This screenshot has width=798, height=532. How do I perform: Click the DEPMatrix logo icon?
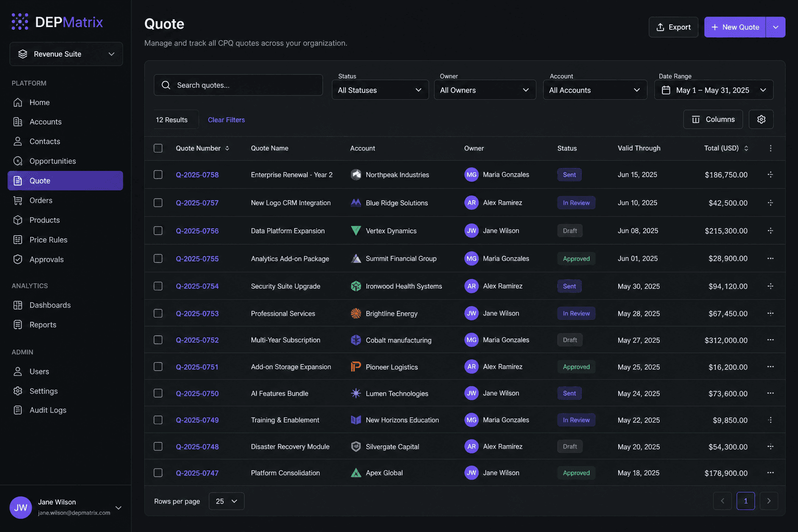point(20,22)
